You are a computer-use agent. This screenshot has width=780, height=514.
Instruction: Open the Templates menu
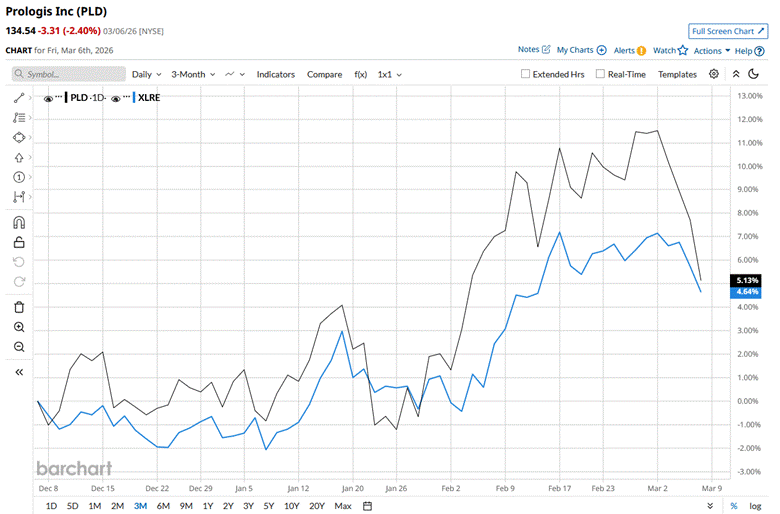click(x=677, y=74)
